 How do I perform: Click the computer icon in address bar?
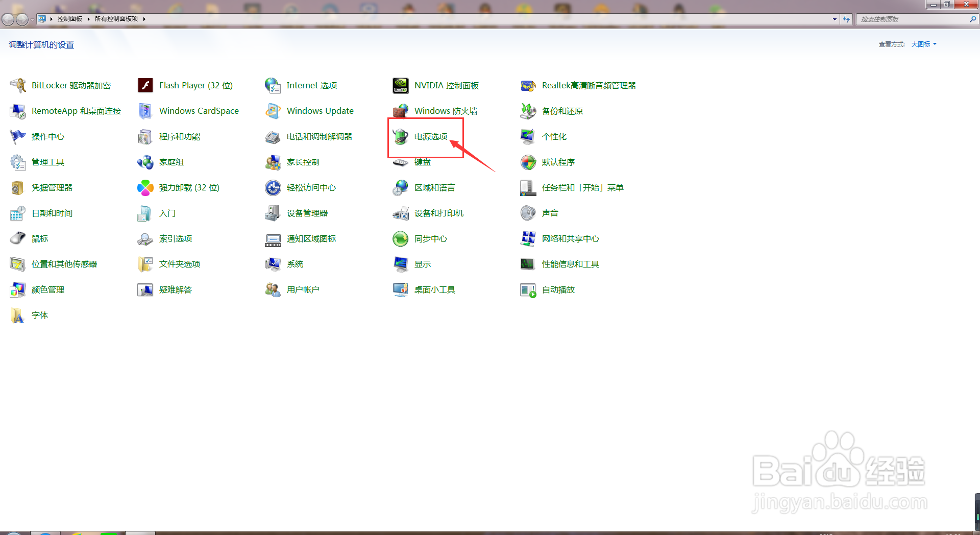[x=42, y=19]
